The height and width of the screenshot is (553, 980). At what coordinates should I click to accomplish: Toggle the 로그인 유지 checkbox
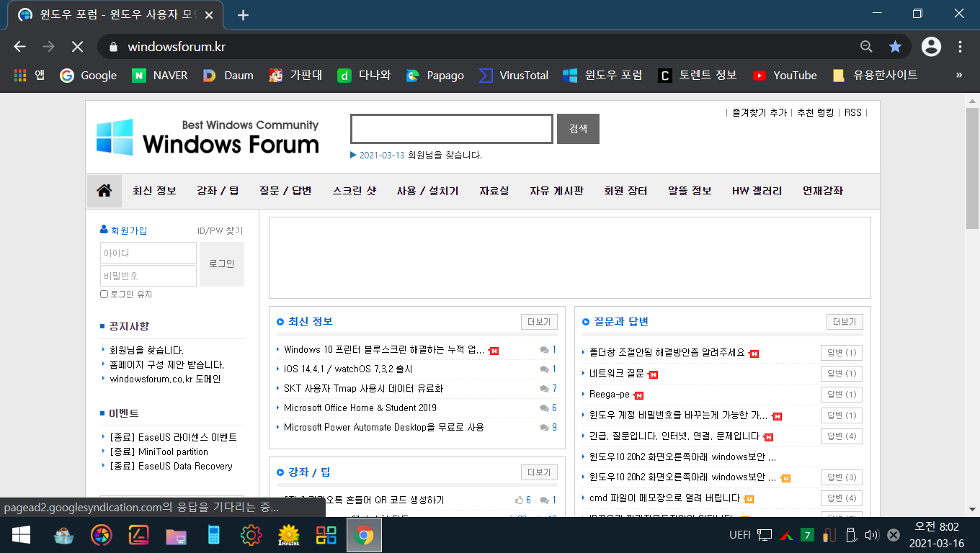[104, 295]
